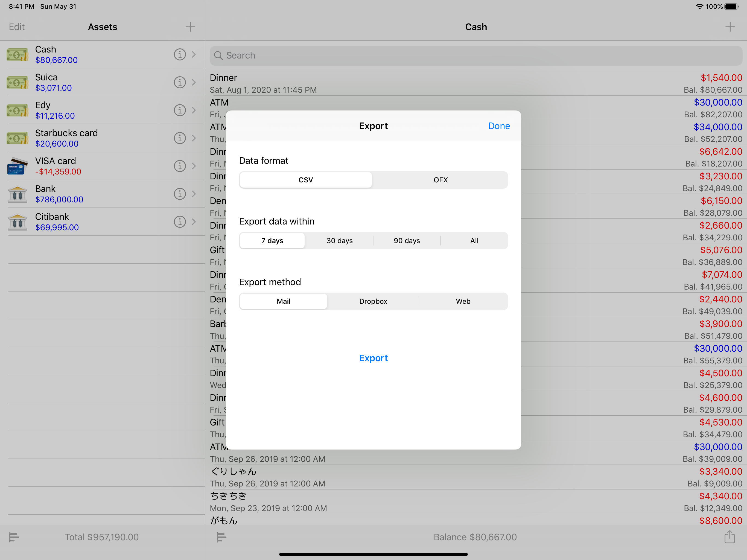Image resolution: width=747 pixels, height=560 pixels.
Task: Expand Citibank account chevron
Action: pos(194,222)
